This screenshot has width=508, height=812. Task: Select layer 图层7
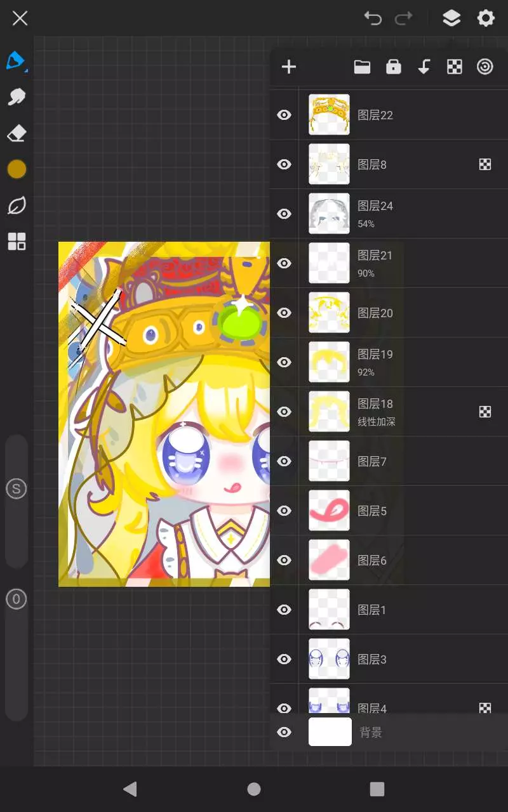point(389,461)
